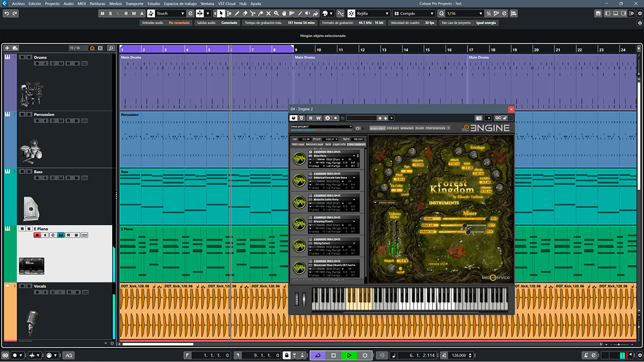Open the Proyecto menu

(x=53, y=3)
